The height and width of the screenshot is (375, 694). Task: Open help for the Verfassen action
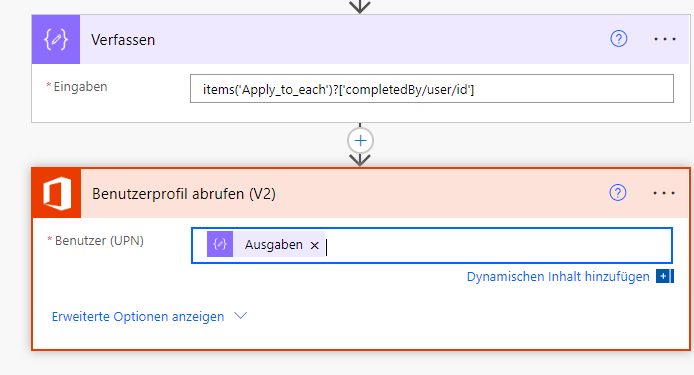coord(618,39)
